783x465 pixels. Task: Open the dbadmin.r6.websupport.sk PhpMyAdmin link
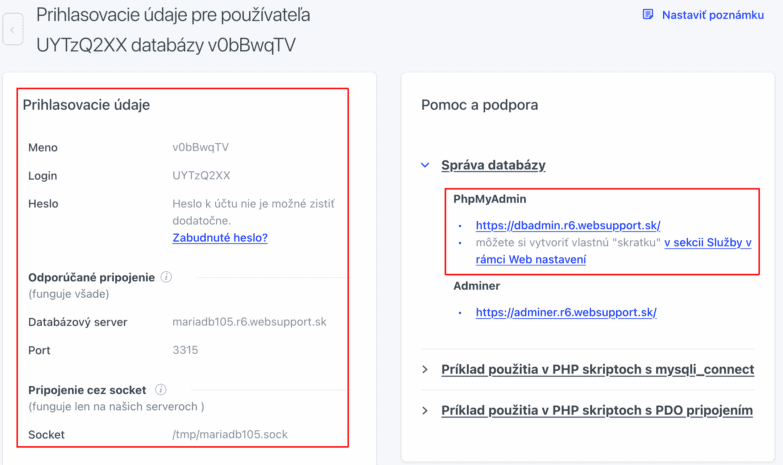pyautogui.click(x=568, y=226)
